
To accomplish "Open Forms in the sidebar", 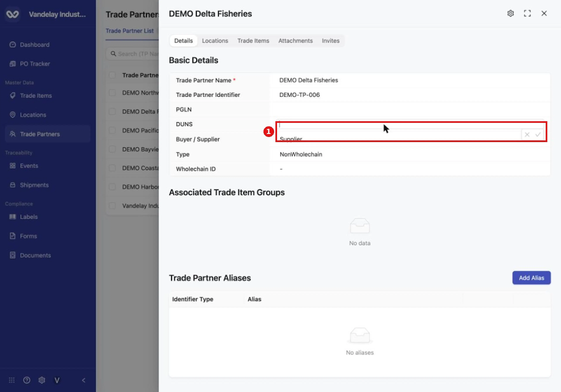I will point(48,236).
